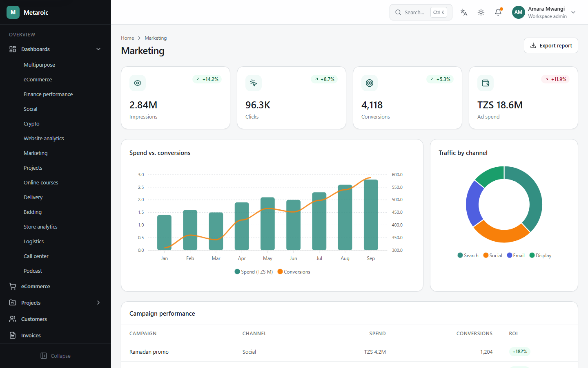Click the Conversions target icon
Screen dimensions: 588x368
tap(370, 83)
